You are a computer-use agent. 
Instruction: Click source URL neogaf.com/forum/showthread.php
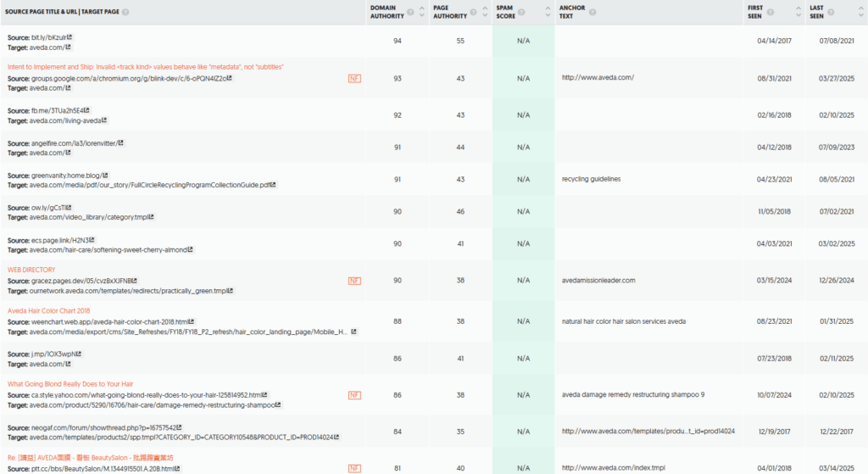(103, 427)
